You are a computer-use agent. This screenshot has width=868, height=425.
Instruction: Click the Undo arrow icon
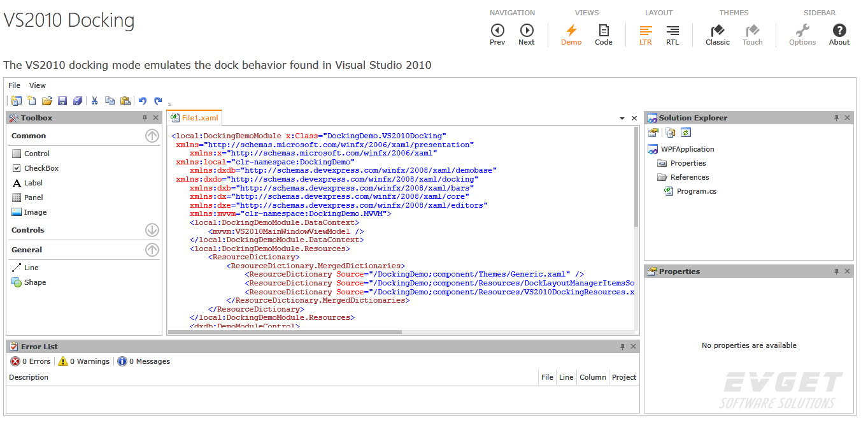[143, 101]
